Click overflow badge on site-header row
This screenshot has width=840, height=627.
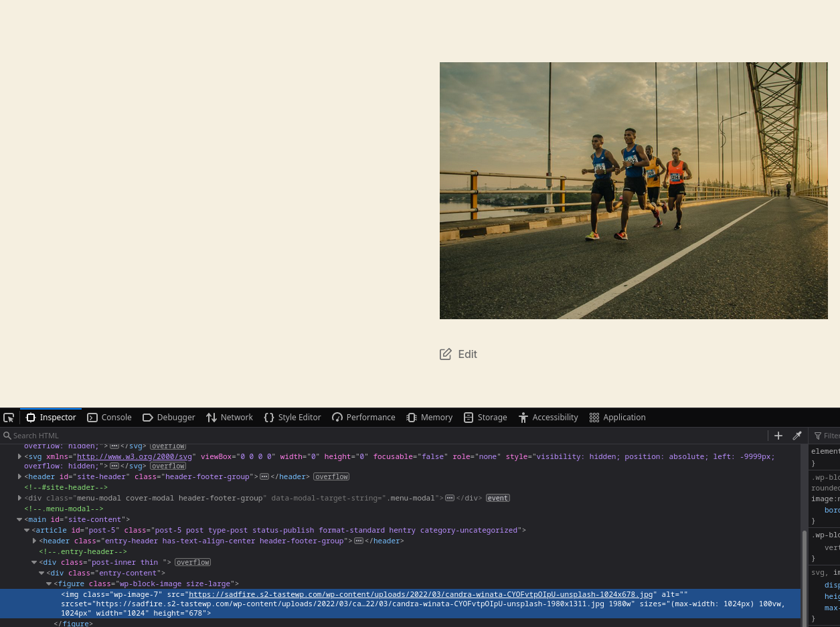(331, 476)
